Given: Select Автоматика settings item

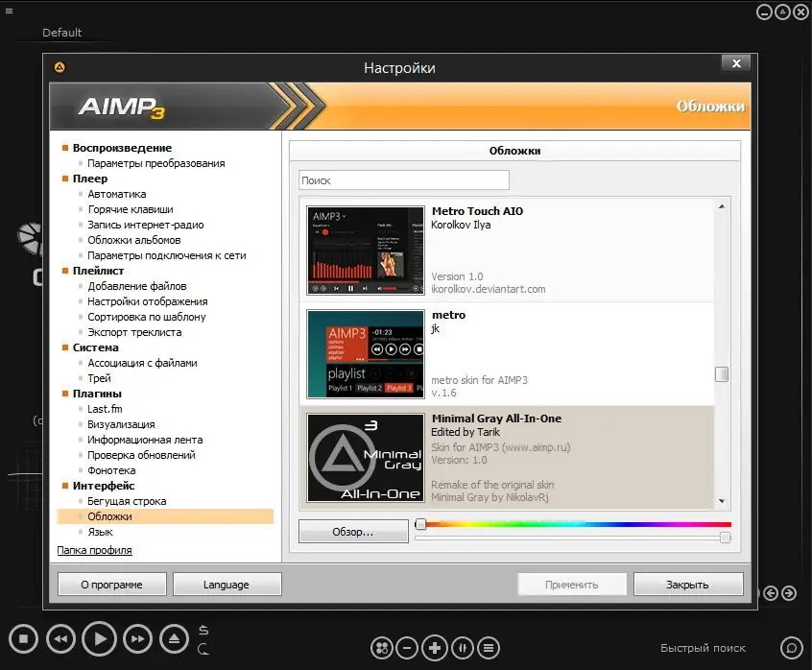Looking at the screenshot, I should (x=117, y=194).
